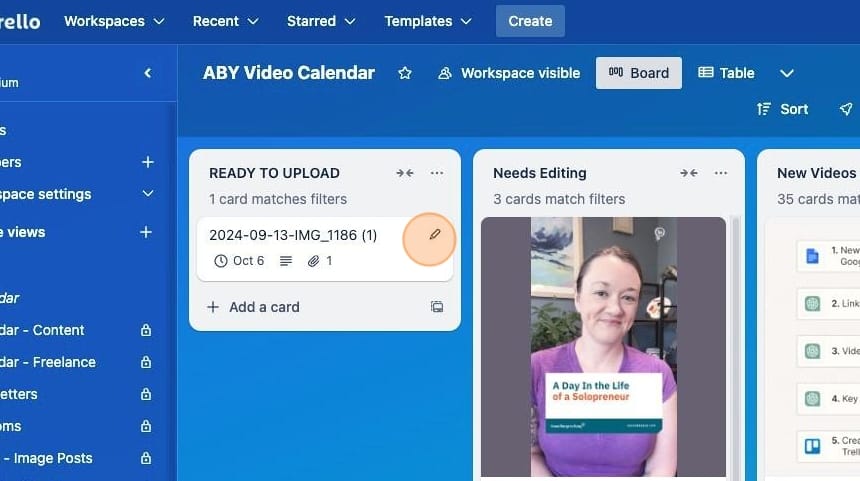The height and width of the screenshot is (481, 860).
Task: Expand more views chevron next to Table
Action: pos(787,73)
